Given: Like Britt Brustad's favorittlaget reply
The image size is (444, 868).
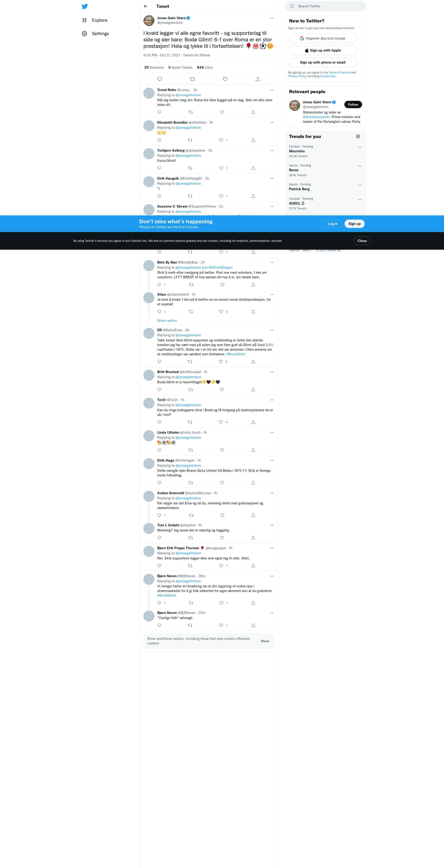Looking at the screenshot, I should tap(222, 390).
